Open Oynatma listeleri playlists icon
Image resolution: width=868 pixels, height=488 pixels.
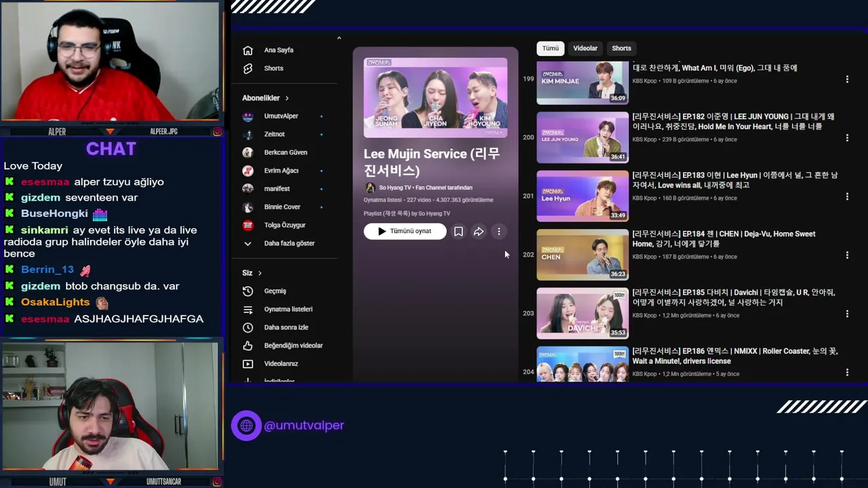248,309
